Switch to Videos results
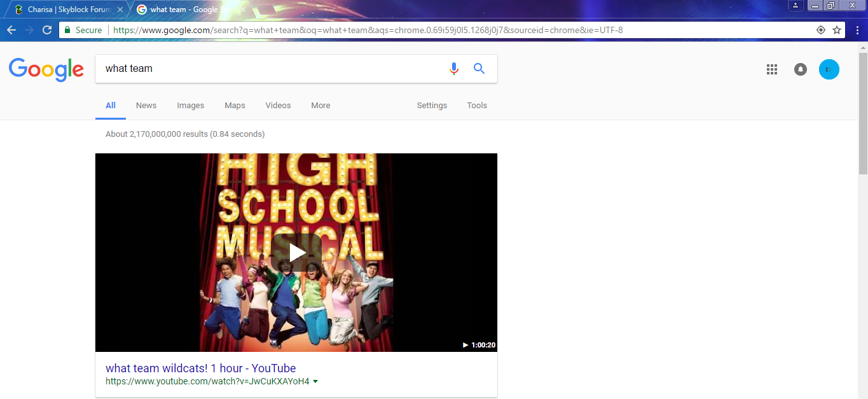This screenshot has width=868, height=399. [278, 106]
